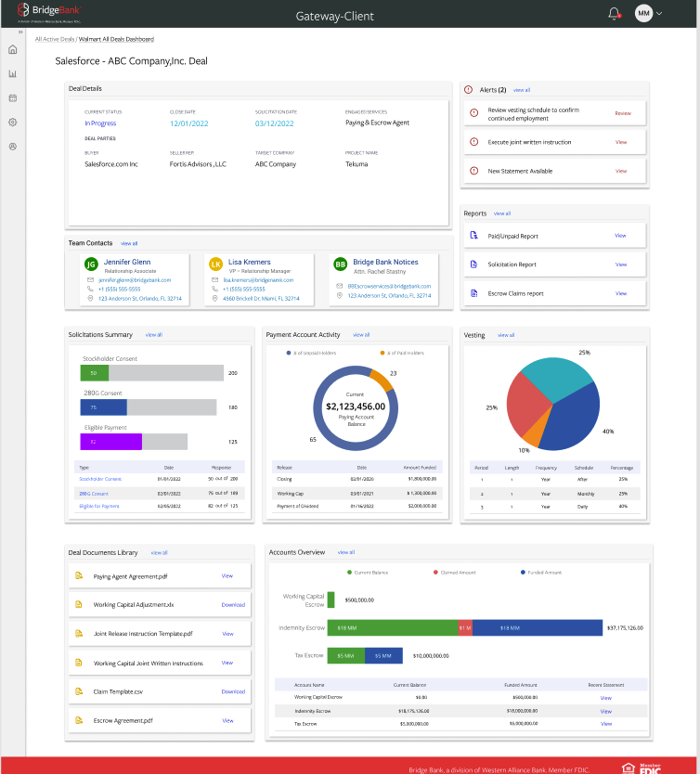Screen dimensions: 700x774
Task: Click the Escrow Claims report document icon
Action: tap(473, 293)
